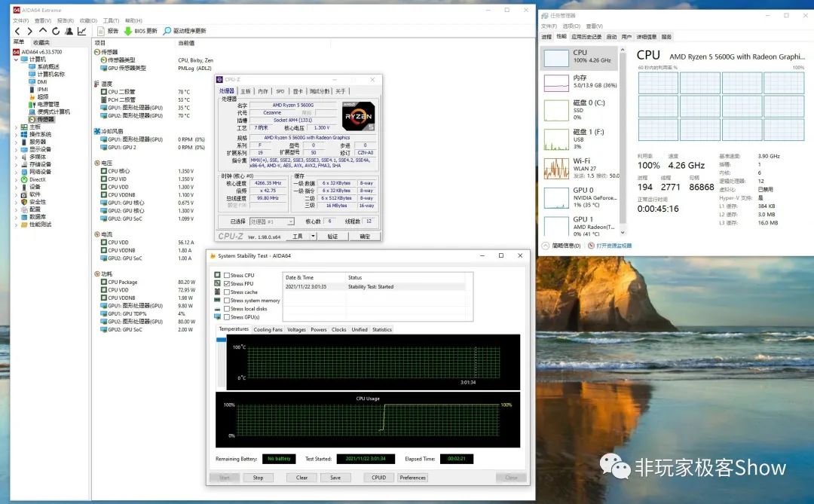Click the DirectX tree icon
The image size is (814, 504).
click(24, 179)
